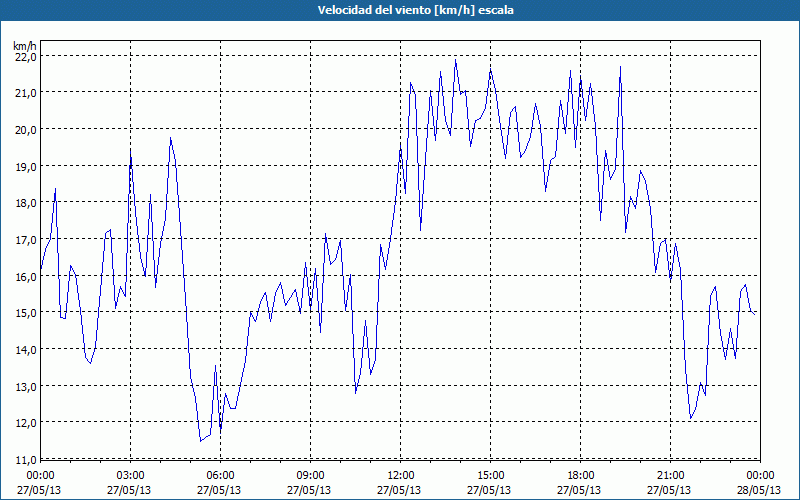Select the 15,0 y-axis value

point(26,313)
